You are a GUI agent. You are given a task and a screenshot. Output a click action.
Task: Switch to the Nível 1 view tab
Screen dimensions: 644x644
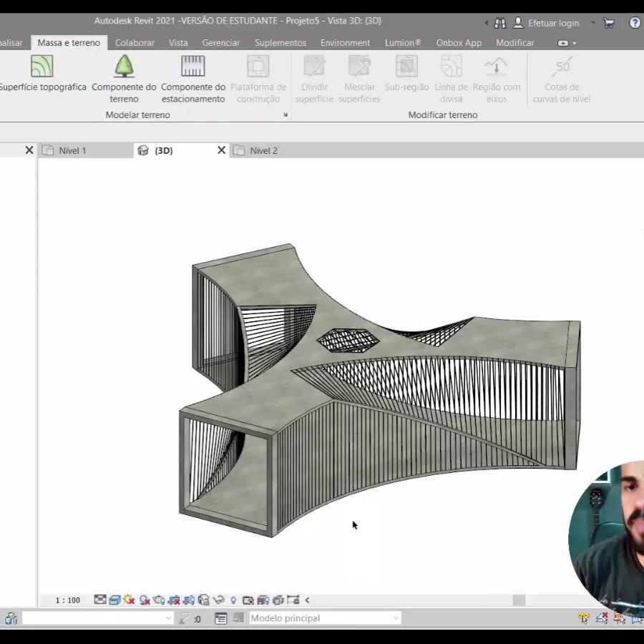click(85, 151)
